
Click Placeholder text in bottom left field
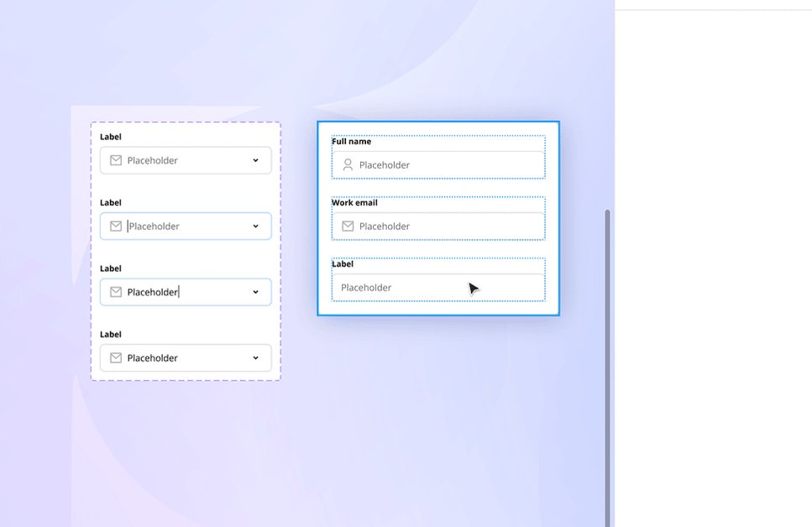click(x=152, y=357)
